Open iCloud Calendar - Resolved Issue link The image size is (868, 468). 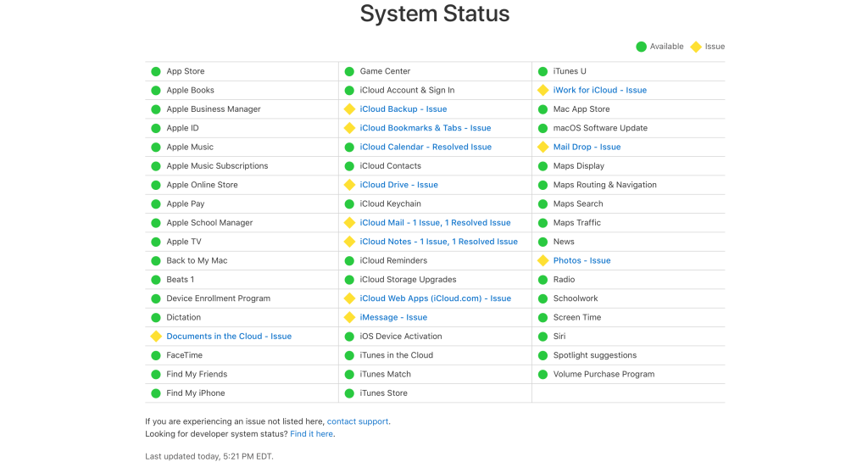coord(426,147)
